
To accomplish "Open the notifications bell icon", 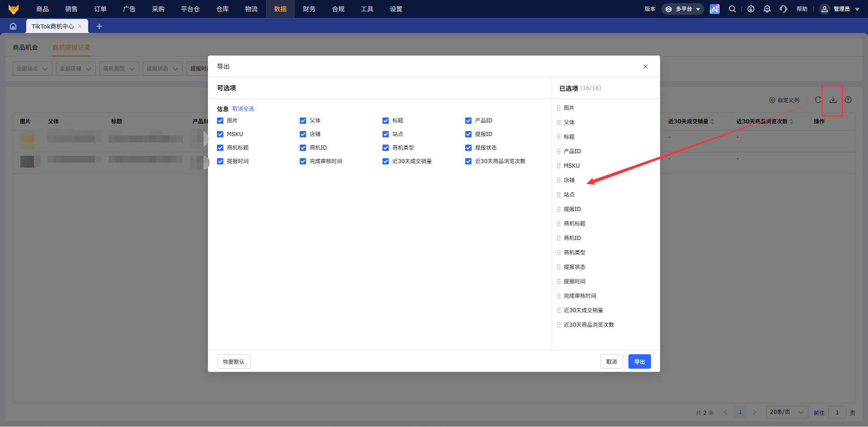I will tap(767, 9).
